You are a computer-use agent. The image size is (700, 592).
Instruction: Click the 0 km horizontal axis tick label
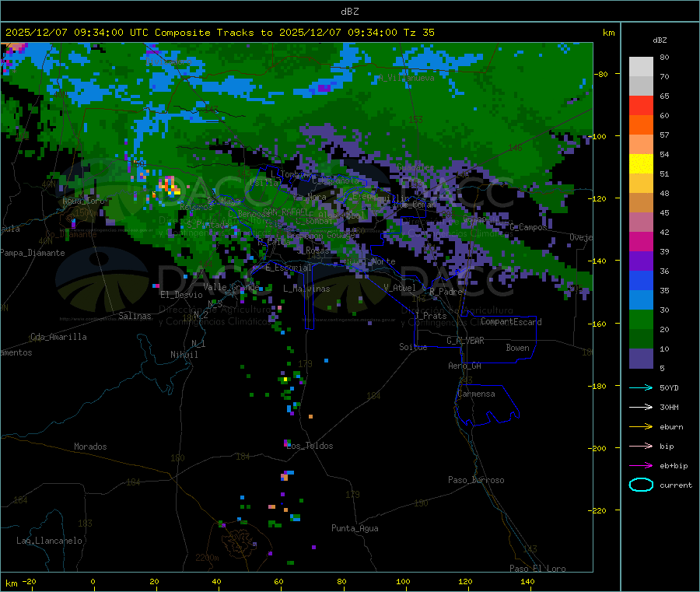tap(93, 581)
